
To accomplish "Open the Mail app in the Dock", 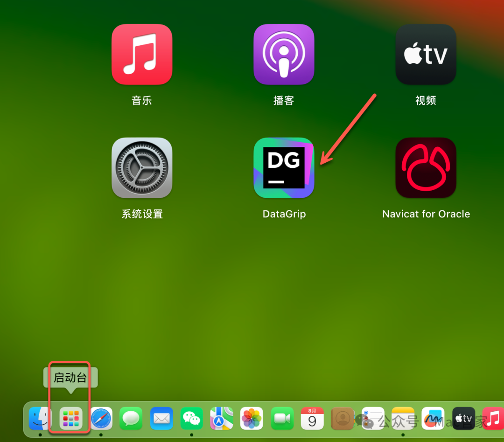I will (x=161, y=418).
